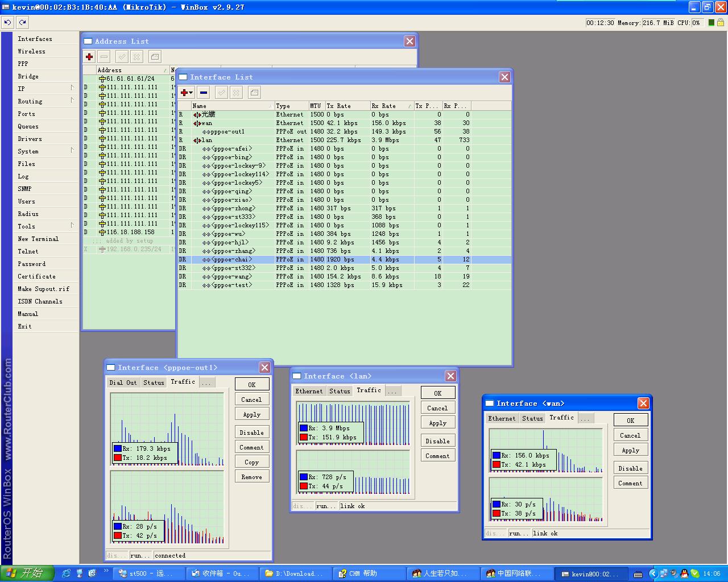Click the remove minus button in Address List
Viewport: 728px width, 582px height.
(104, 56)
